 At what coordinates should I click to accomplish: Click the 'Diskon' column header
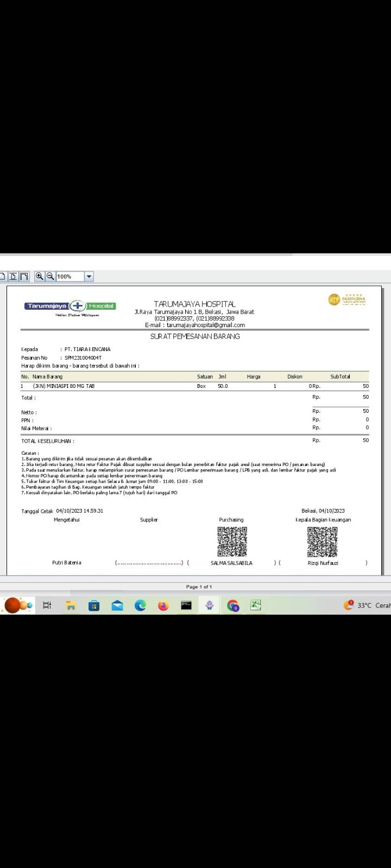coord(295,376)
